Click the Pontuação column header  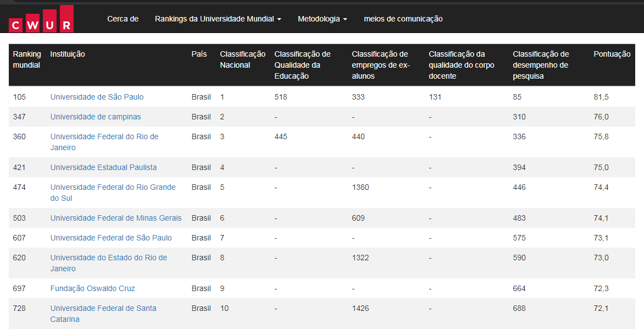612,54
